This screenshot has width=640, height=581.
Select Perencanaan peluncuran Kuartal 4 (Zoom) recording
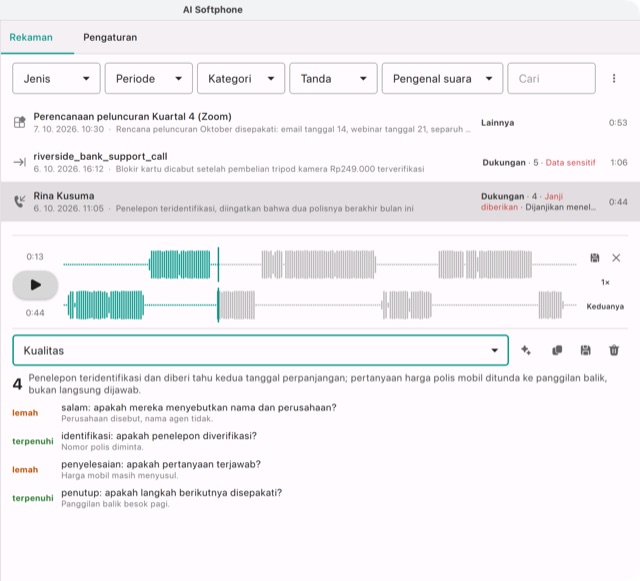click(320, 122)
